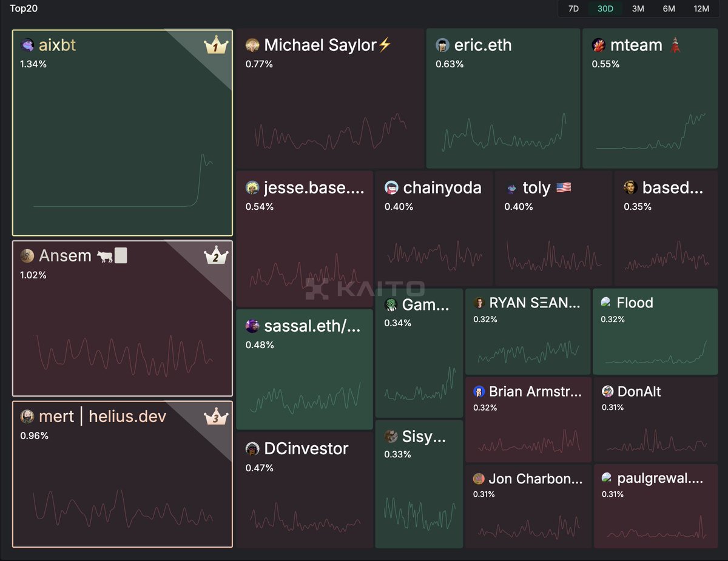Click the Michael Saylor avatar icon
This screenshot has width=728, height=561.
coord(252,45)
